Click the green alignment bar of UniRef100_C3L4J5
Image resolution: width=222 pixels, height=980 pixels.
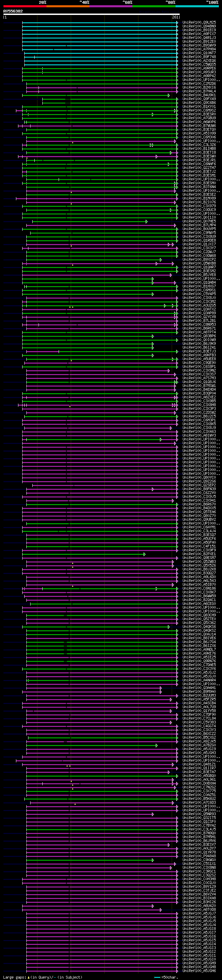(x=102, y=830)
